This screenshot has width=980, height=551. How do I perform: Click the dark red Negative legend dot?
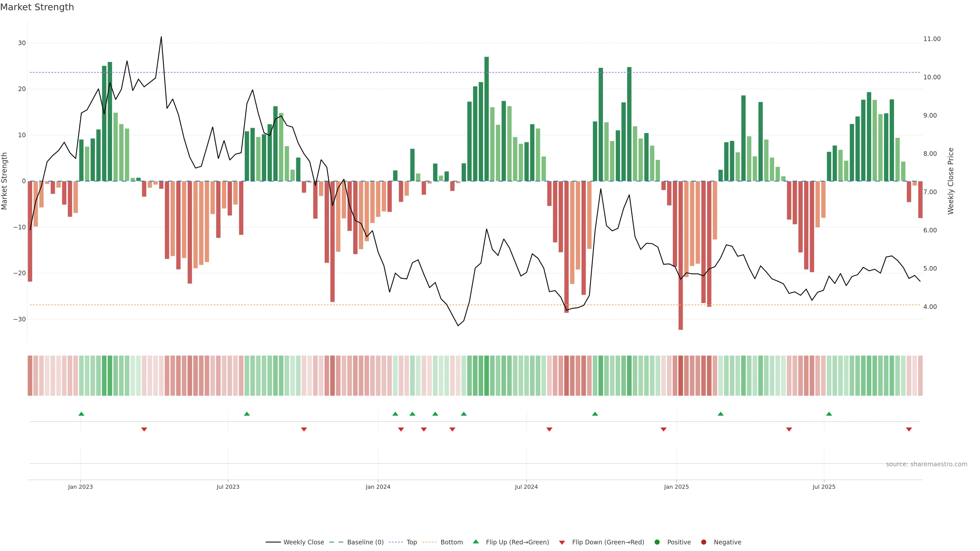click(703, 542)
